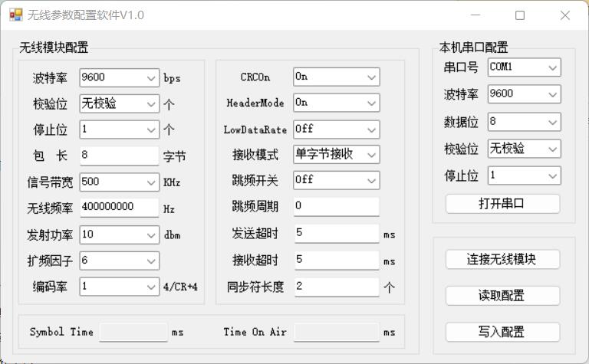The image size is (589, 364).
Task: Click the app icon in title bar
Action: pos(16,15)
